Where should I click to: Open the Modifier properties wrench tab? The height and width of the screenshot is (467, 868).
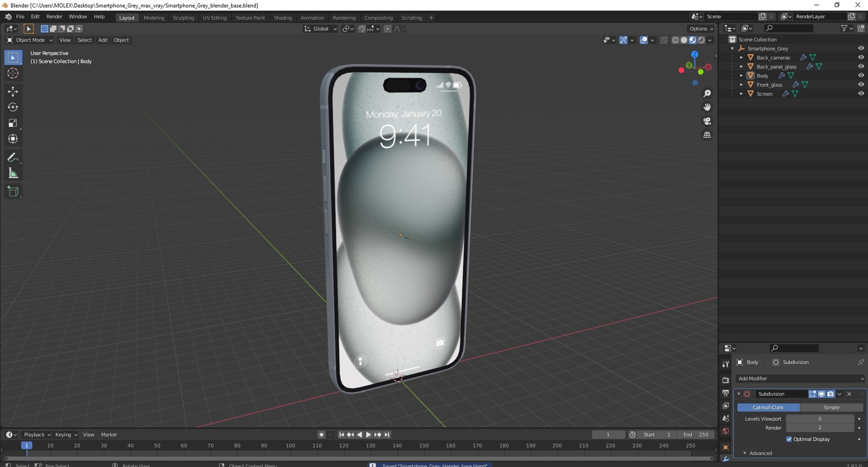click(726, 459)
